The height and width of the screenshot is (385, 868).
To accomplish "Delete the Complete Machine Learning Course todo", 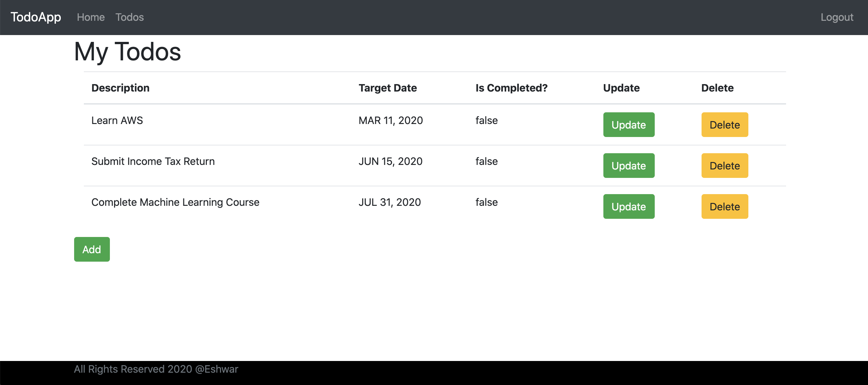I will pyautogui.click(x=724, y=206).
